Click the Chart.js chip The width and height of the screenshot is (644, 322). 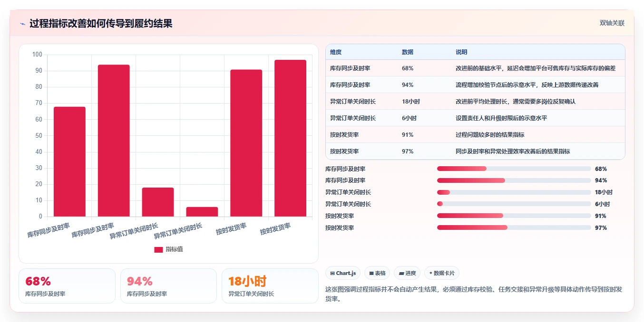tap(343, 273)
